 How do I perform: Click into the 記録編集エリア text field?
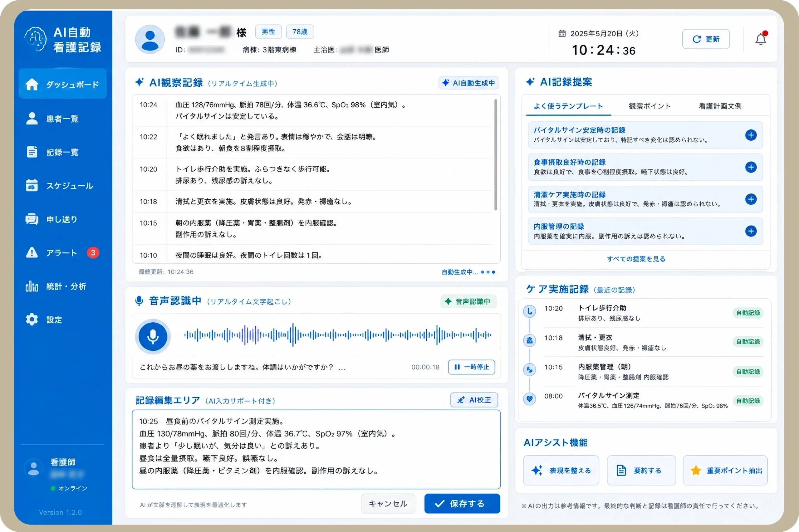tap(316, 449)
